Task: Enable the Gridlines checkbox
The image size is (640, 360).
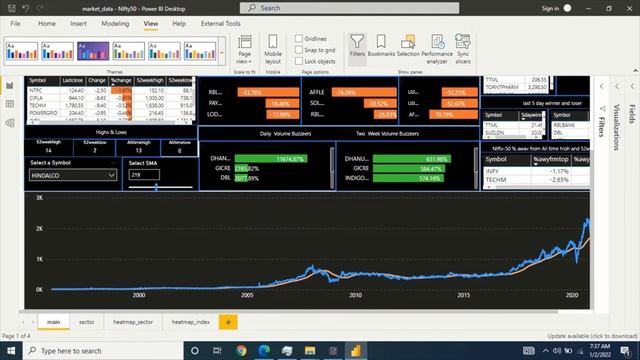Action: coord(299,38)
